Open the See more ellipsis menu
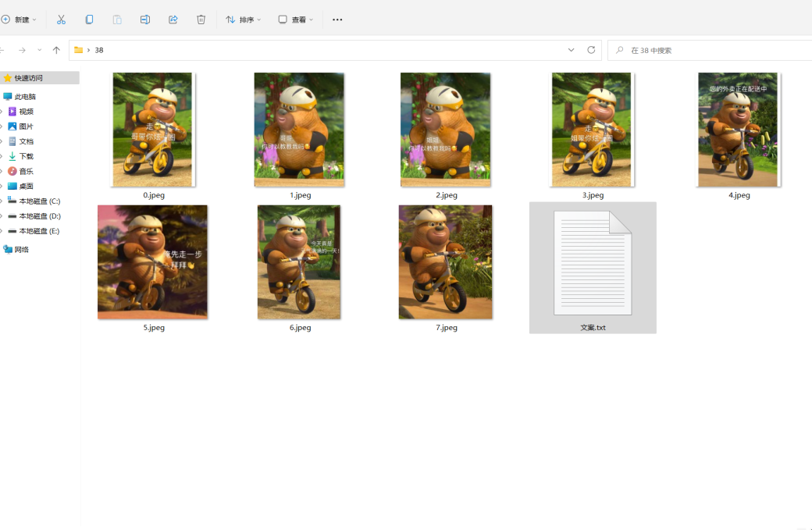The image size is (812, 530). [337, 20]
